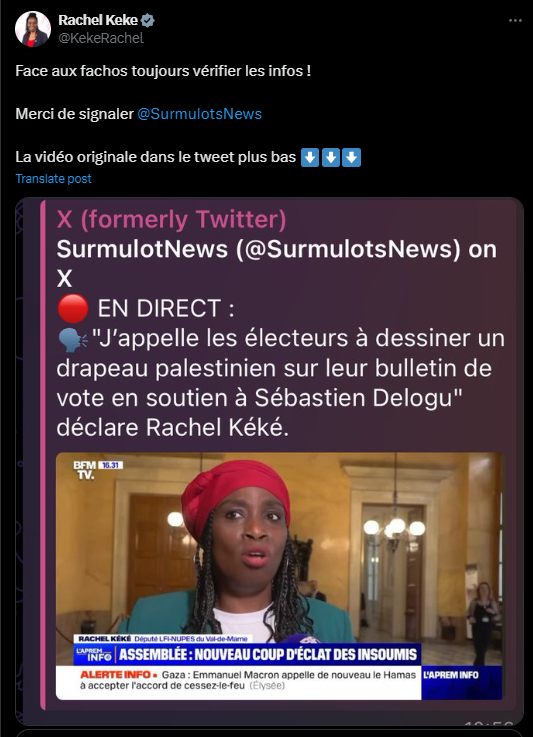Viewport: 533px width, 737px height.
Task: Click the first down-arrow emoji
Action: coord(310,157)
